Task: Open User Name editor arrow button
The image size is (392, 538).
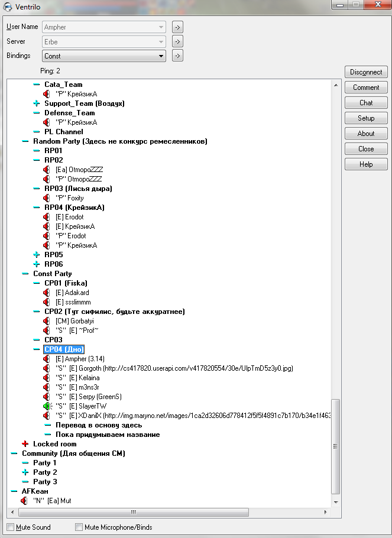Action: pyautogui.click(x=177, y=27)
